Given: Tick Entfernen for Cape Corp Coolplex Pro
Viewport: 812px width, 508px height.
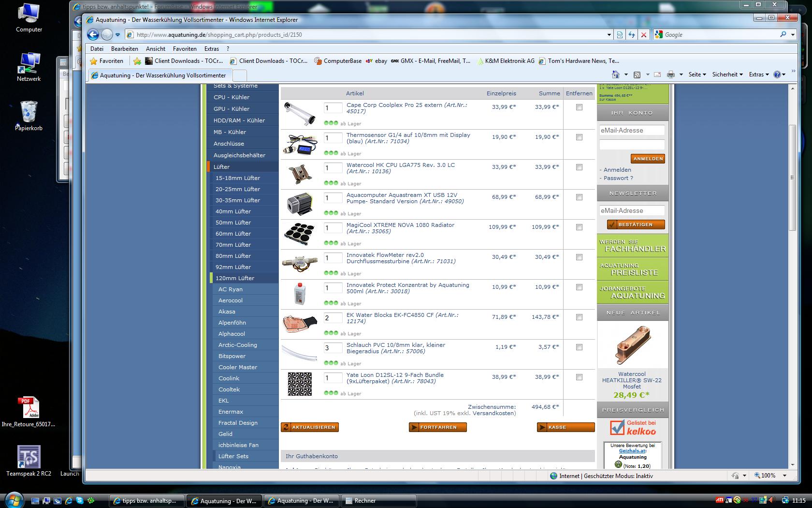Looking at the screenshot, I should pyautogui.click(x=579, y=107).
